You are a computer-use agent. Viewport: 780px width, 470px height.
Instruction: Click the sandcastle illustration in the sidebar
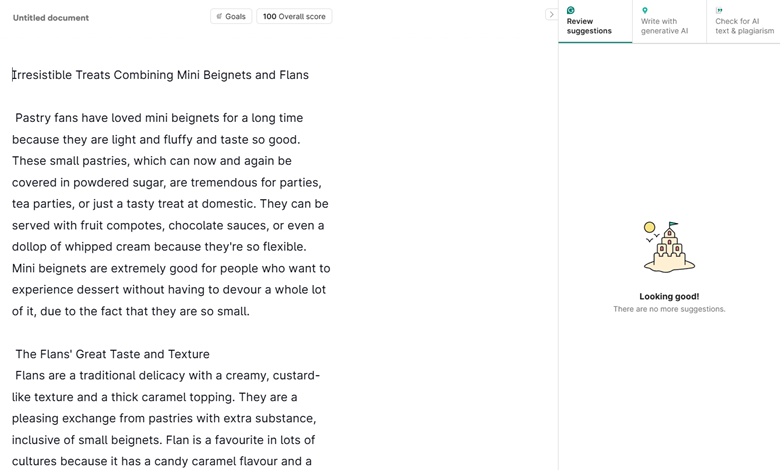pos(669,247)
